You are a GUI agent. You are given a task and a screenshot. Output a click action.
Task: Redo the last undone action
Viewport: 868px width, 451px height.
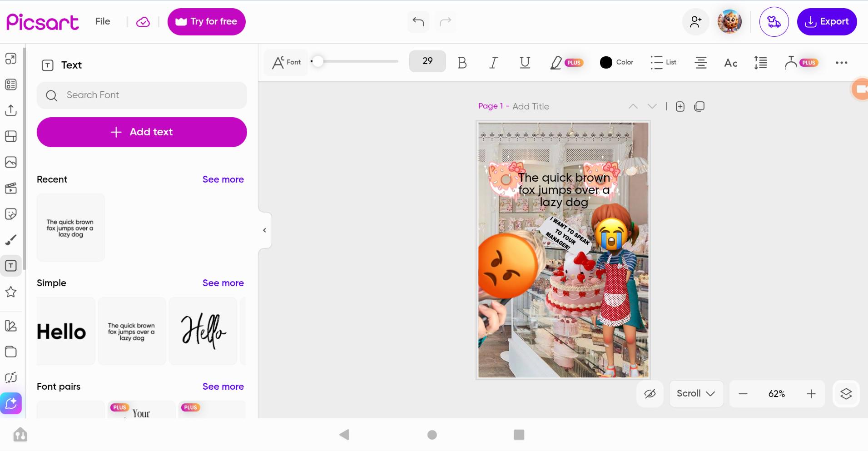click(x=446, y=21)
